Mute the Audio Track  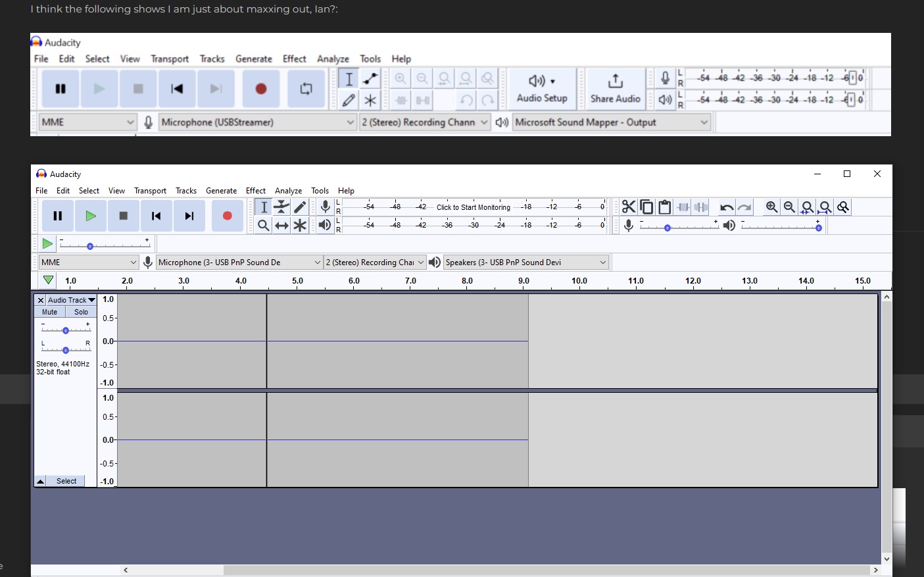tap(50, 312)
